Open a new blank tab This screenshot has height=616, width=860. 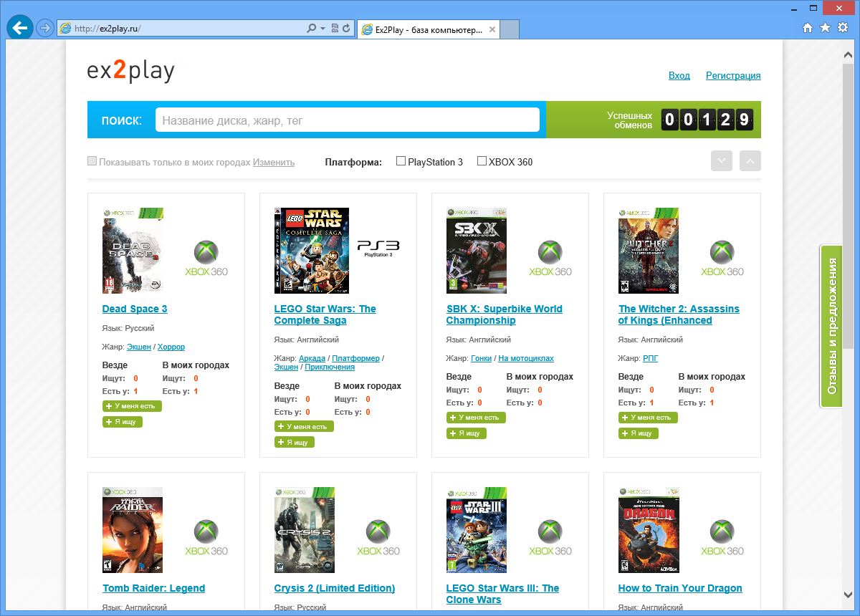pos(510,29)
